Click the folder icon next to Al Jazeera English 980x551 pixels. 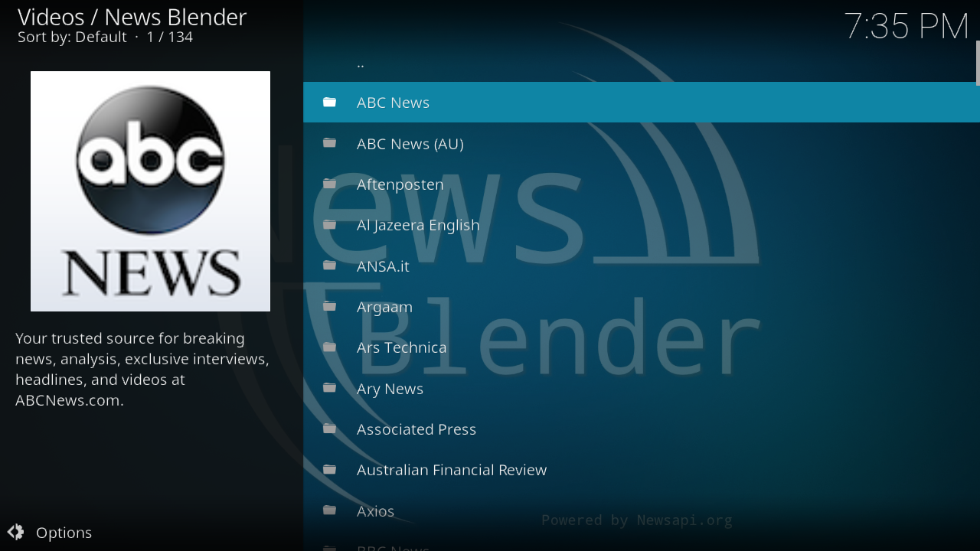[x=330, y=224]
